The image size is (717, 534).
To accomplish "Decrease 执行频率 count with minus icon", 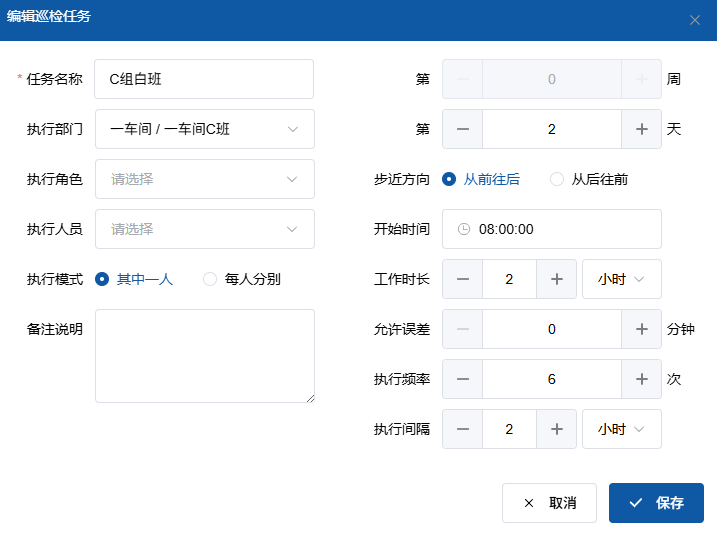I will [463, 379].
